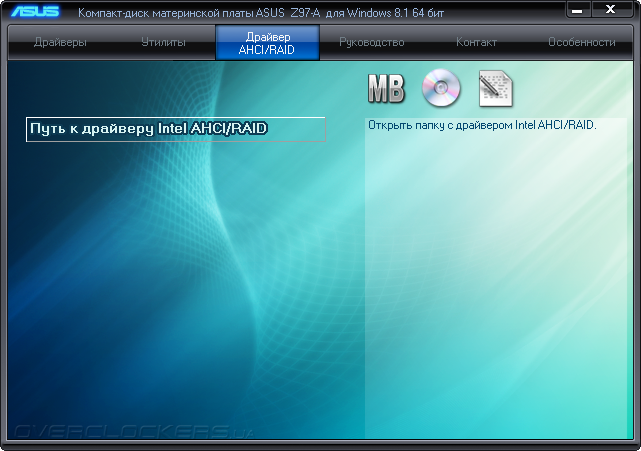Switch to the Драйверы tab

[x=60, y=42]
